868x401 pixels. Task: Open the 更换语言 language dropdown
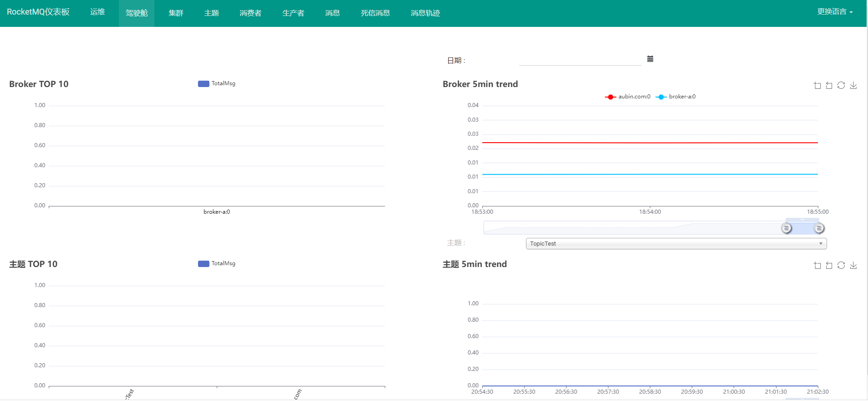(x=835, y=12)
